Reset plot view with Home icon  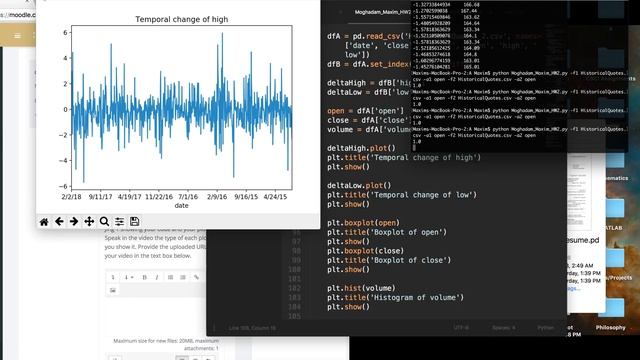44,222
